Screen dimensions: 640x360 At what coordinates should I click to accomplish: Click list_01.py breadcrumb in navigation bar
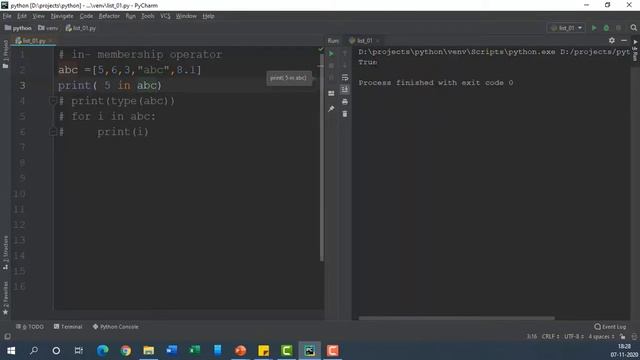[x=80, y=28]
